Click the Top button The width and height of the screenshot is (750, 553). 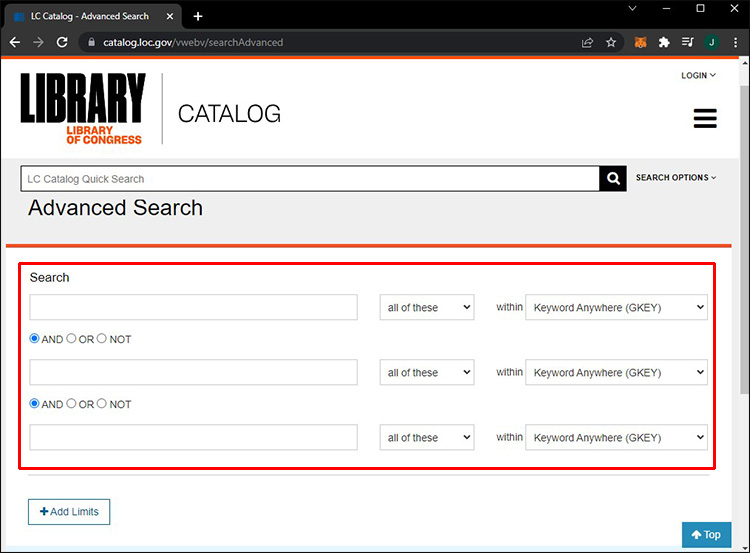pos(706,534)
